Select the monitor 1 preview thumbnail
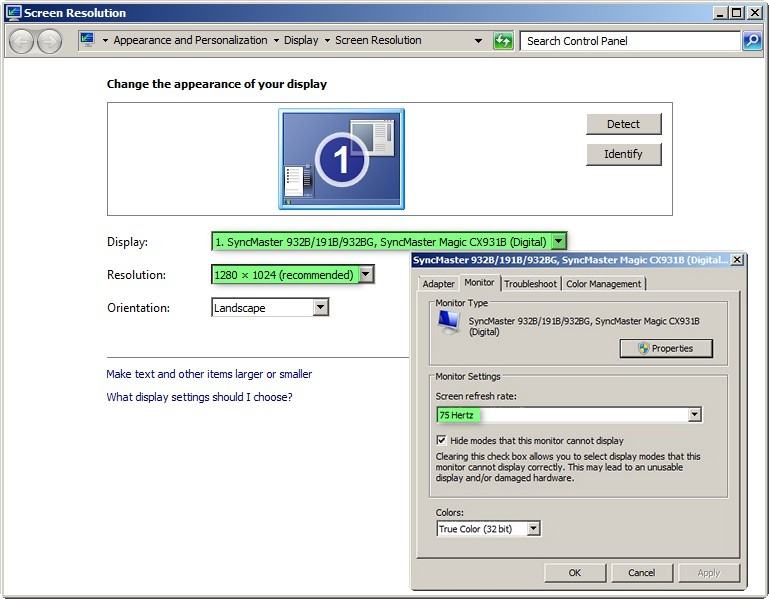The image size is (769, 599). [341, 158]
